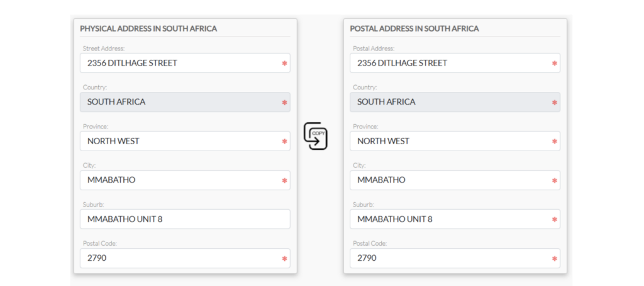
Task: Click the 'Postal Address:' field label
Action: [x=374, y=49]
